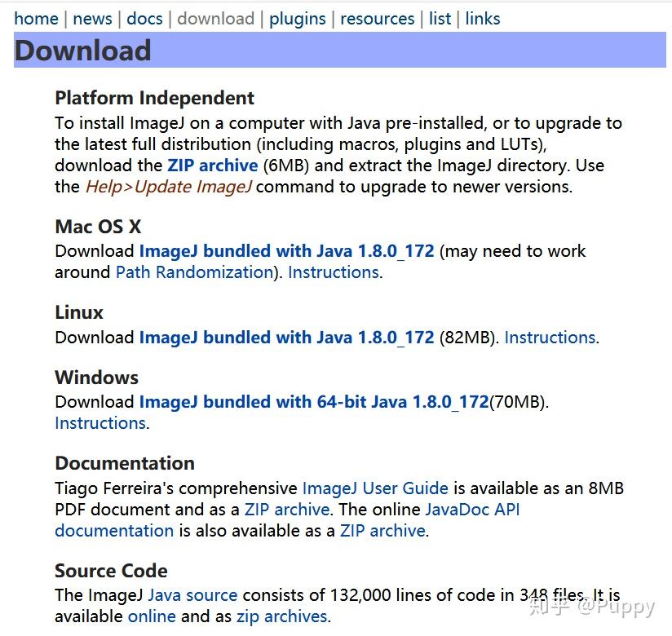This screenshot has height=636, width=672.
Task: Open the Windows Instructions link
Action: click(100, 423)
